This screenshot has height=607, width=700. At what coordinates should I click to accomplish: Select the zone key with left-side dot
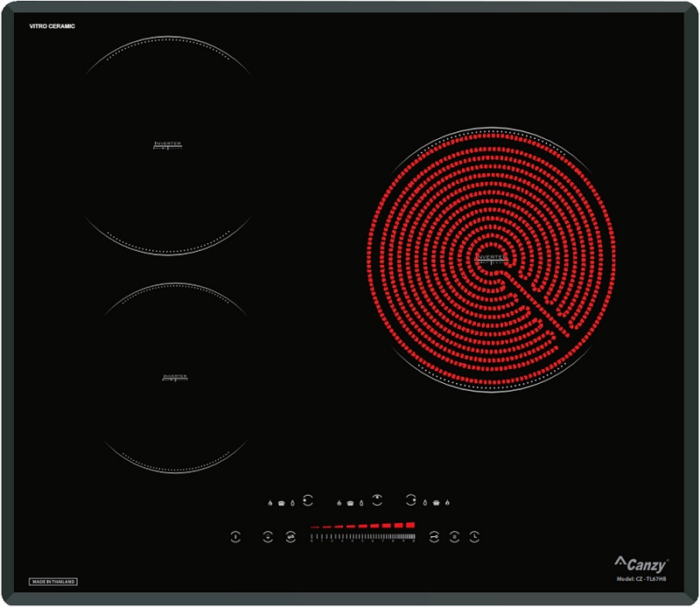(308, 500)
